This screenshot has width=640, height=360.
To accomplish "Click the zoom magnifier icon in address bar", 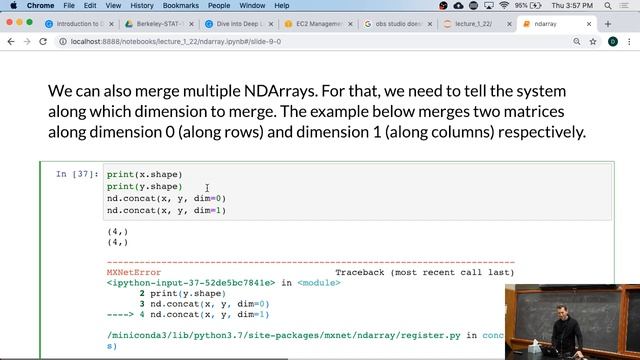I will [576, 42].
